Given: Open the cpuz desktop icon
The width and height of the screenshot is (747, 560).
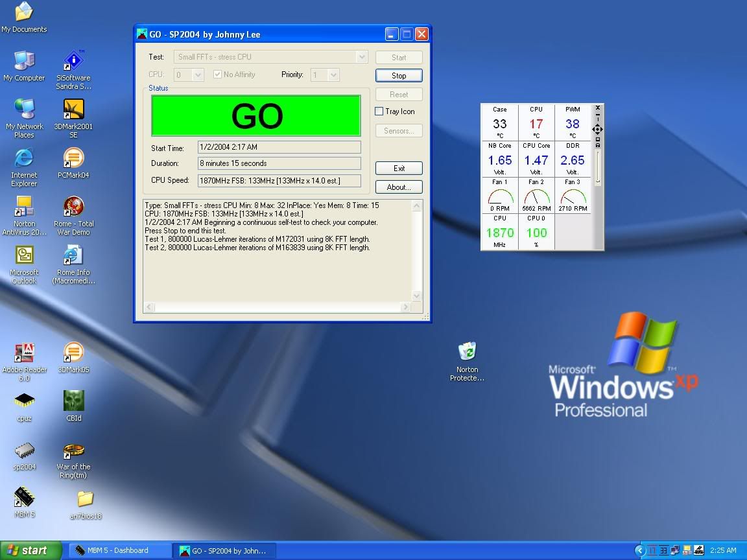Looking at the screenshot, I should [x=24, y=401].
